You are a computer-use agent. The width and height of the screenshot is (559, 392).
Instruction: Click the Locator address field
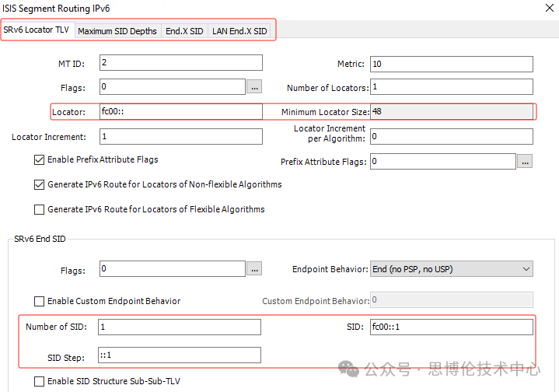coord(180,112)
